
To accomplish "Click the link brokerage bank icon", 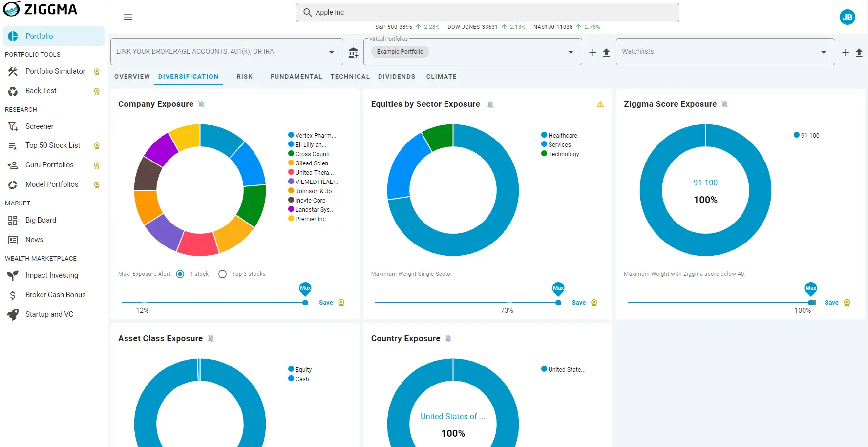I will click(353, 52).
